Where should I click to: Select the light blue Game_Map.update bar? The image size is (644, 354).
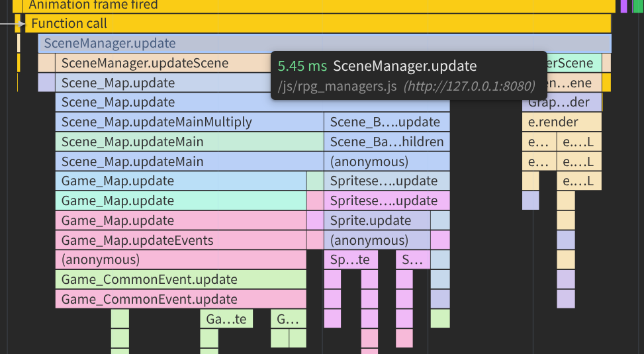[181, 181]
